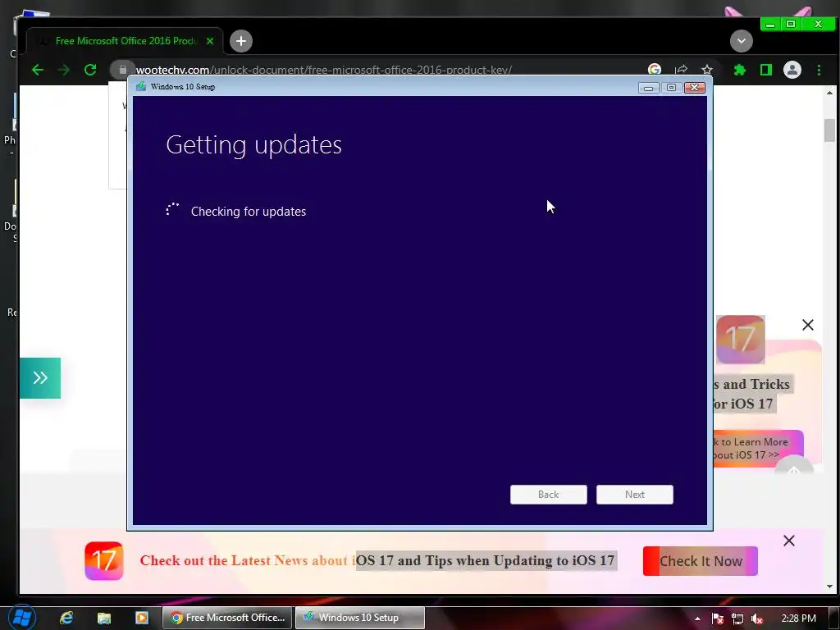The height and width of the screenshot is (630, 840).
Task: Switch to Chrome Free Microsoft Office taskbar button
Action: (x=227, y=618)
